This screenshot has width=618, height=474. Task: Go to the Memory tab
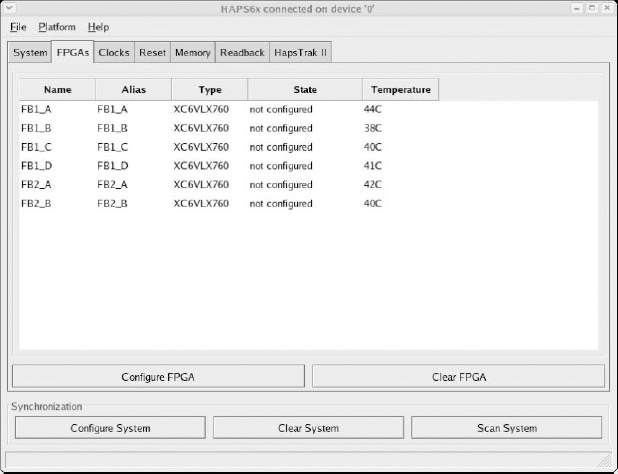pos(193,52)
